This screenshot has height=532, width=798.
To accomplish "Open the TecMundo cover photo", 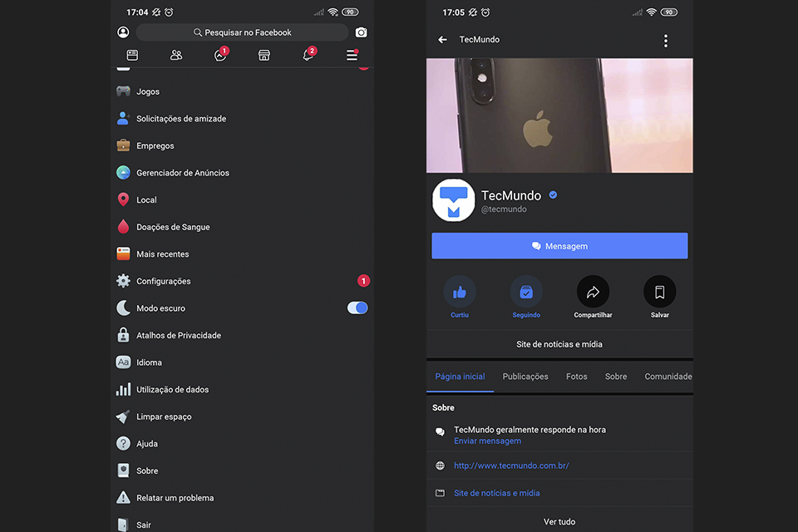I will tap(559, 116).
